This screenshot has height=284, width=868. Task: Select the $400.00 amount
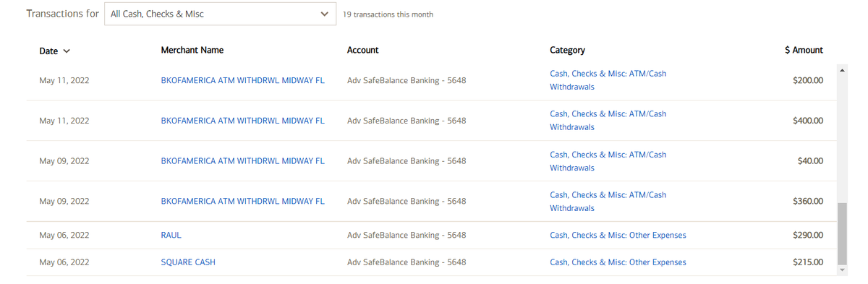click(x=808, y=121)
